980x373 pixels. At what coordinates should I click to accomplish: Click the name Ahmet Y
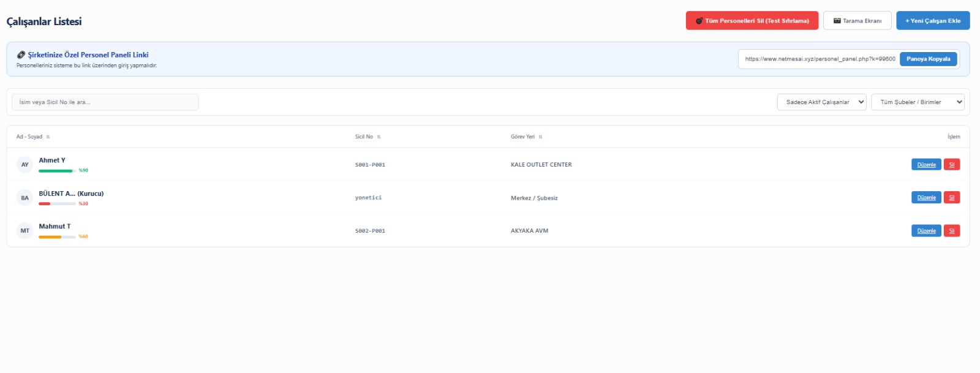coord(52,160)
